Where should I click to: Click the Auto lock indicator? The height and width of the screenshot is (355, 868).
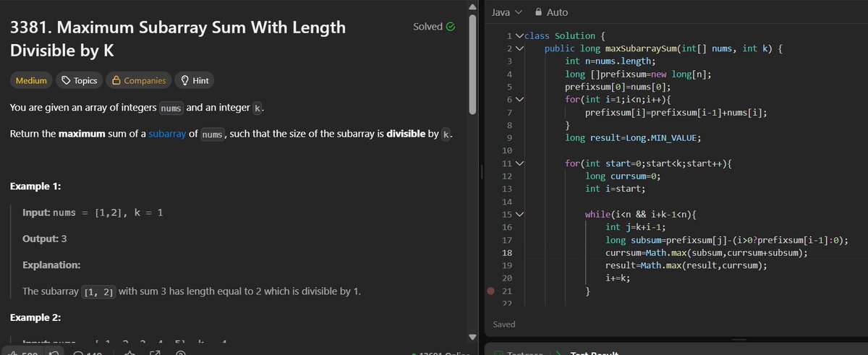(550, 12)
